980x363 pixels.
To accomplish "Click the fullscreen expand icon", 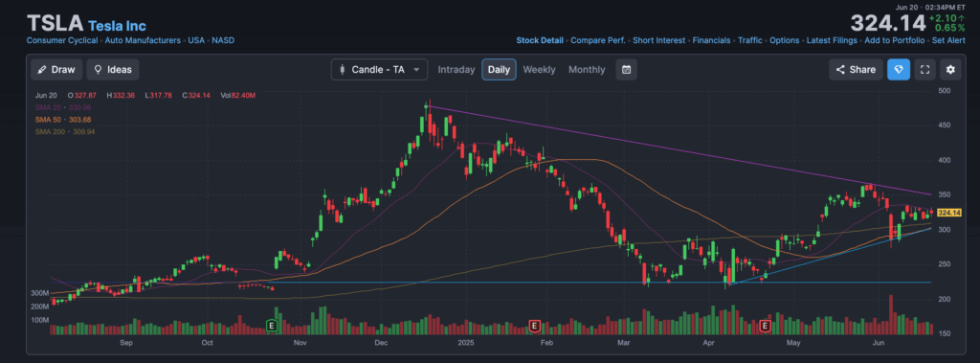I will click(x=924, y=70).
